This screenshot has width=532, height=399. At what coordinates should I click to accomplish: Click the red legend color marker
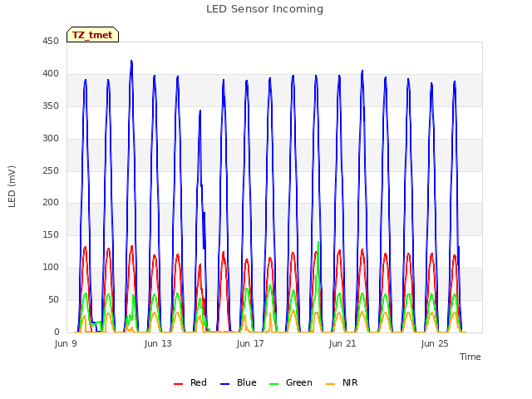pos(178,384)
